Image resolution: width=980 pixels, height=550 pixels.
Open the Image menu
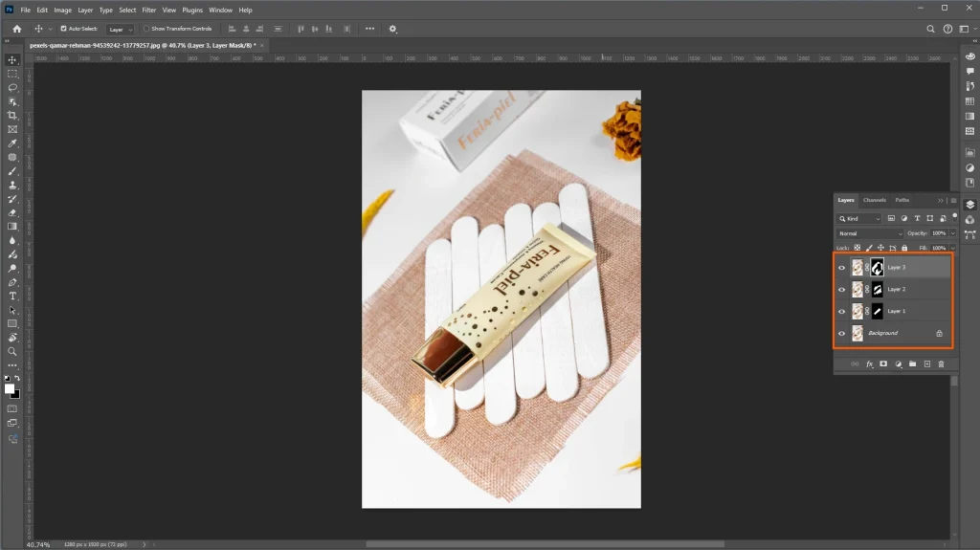pyautogui.click(x=62, y=10)
